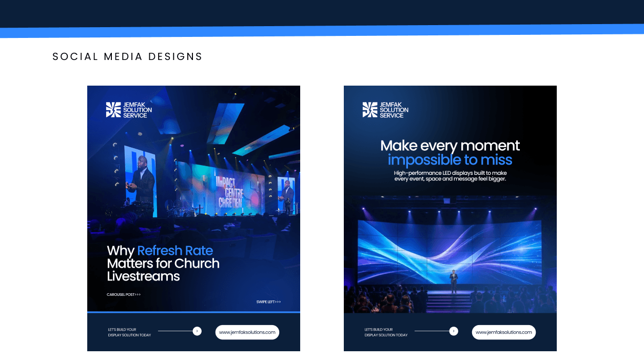Click the curved LED wave display wall image
This screenshot has width=644, height=362.
coord(450,251)
